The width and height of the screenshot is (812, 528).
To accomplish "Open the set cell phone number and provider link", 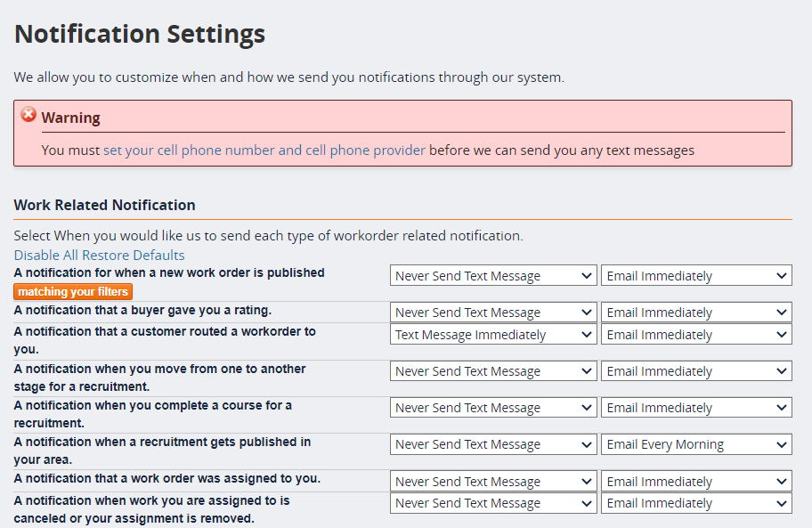I will [264, 150].
